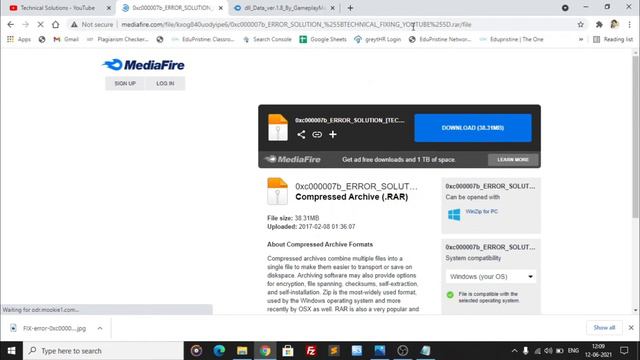This screenshot has height=360, width=640.
Task: Close the dll_Data_ver tab
Action: point(333,8)
